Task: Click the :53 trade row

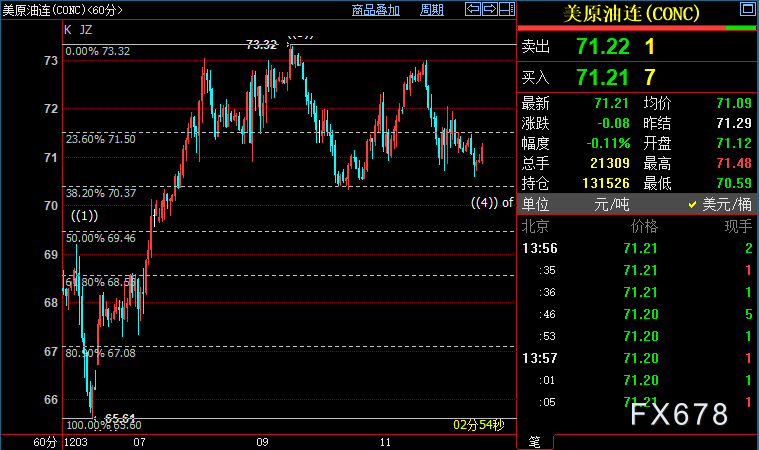Action: [637, 336]
